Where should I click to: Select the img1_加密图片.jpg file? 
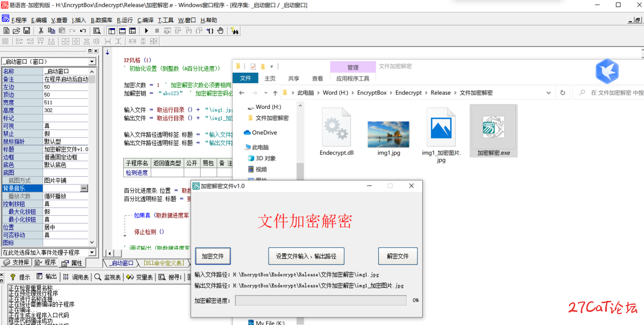click(441, 135)
